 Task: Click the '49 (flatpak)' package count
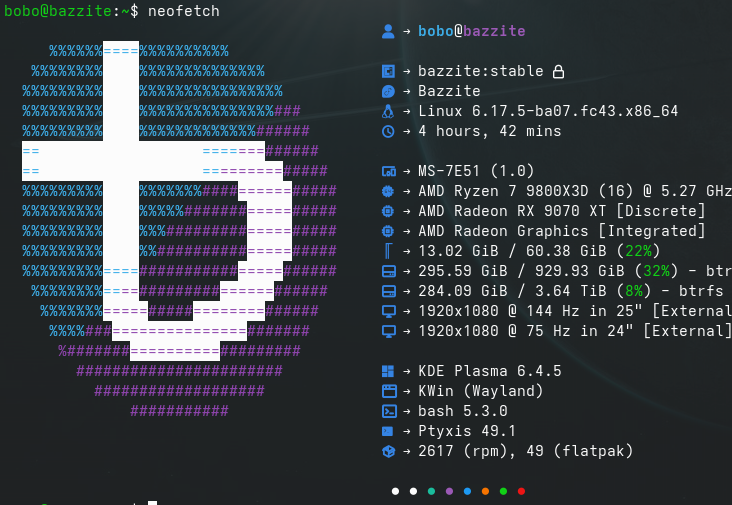click(x=579, y=451)
